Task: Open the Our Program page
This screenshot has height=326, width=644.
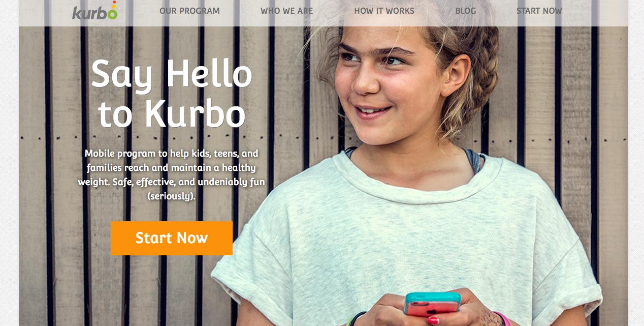Action: tap(189, 11)
